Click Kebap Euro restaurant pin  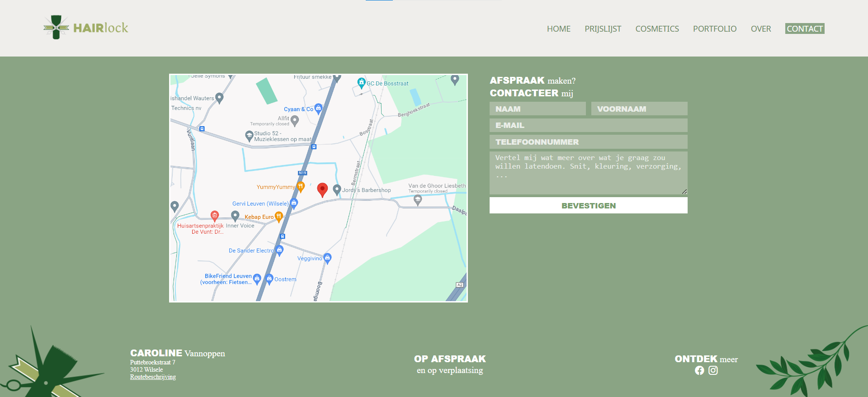[x=279, y=217]
